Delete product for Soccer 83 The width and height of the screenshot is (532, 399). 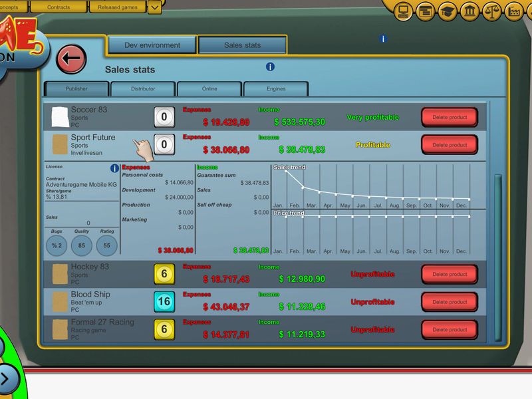point(450,118)
